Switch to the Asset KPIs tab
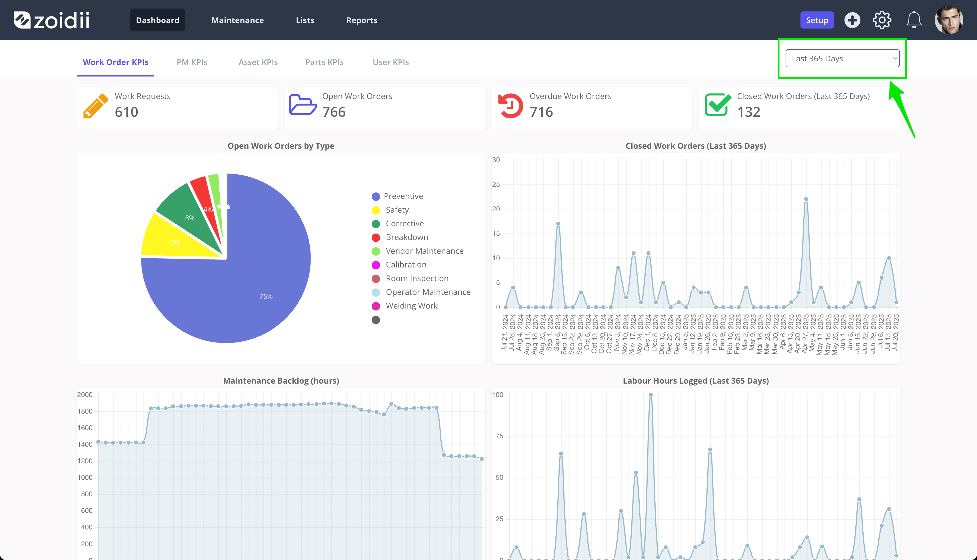 [258, 62]
